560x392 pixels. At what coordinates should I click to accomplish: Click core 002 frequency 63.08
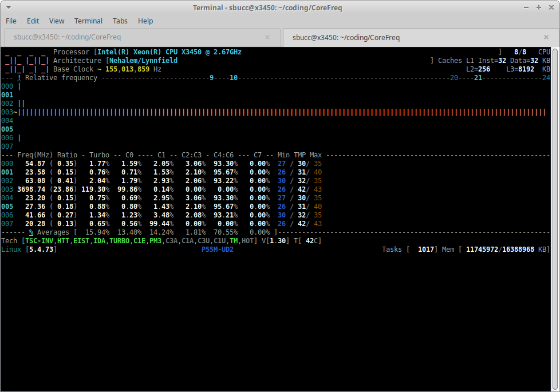click(36, 181)
